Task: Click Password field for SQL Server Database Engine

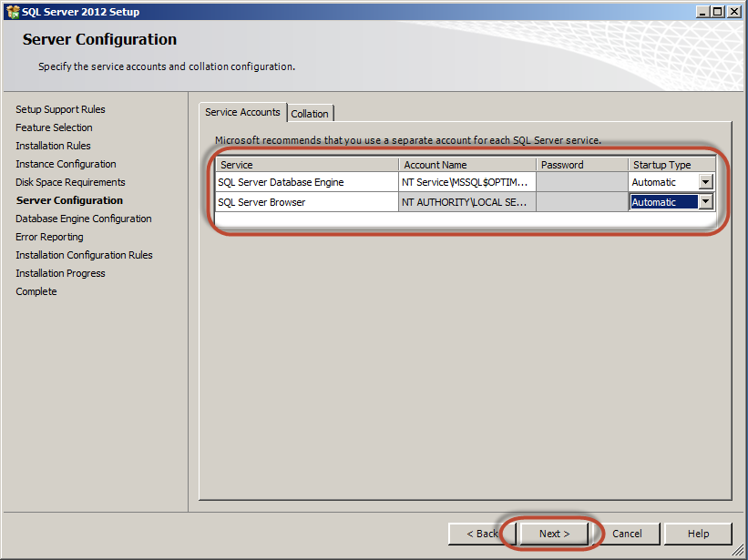Action: pyautogui.click(x=581, y=182)
